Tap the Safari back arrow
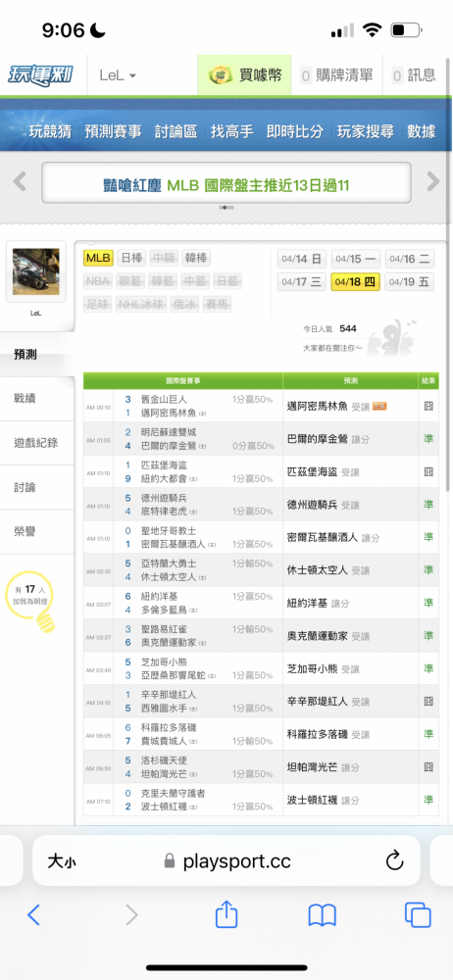The width and height of the screenshot is (453, 980). tap(33, 915)
